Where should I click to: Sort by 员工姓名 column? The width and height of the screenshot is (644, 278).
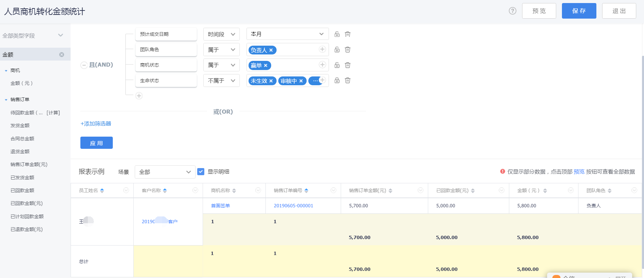102,191
